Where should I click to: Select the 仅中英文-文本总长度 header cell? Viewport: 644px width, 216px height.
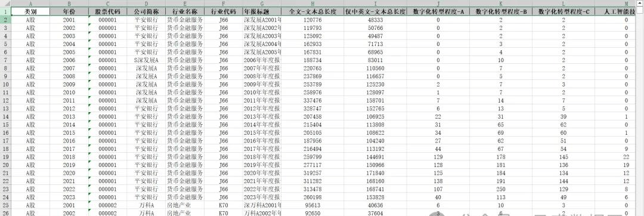pos(376,11)
